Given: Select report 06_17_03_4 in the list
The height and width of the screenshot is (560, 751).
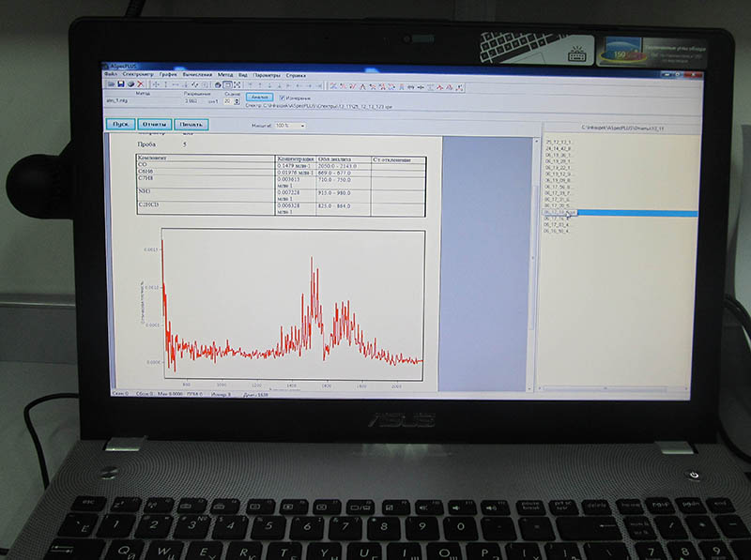Looking at the screenshot, I should tap(556, 224).
